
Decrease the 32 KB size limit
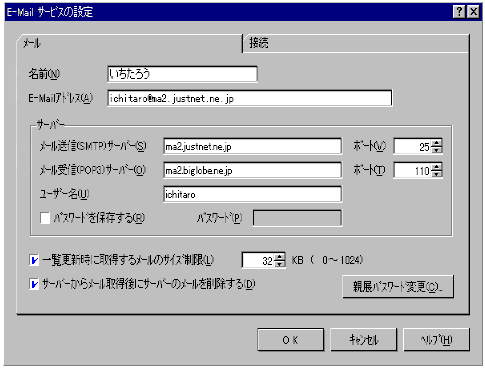pos(280,264)
